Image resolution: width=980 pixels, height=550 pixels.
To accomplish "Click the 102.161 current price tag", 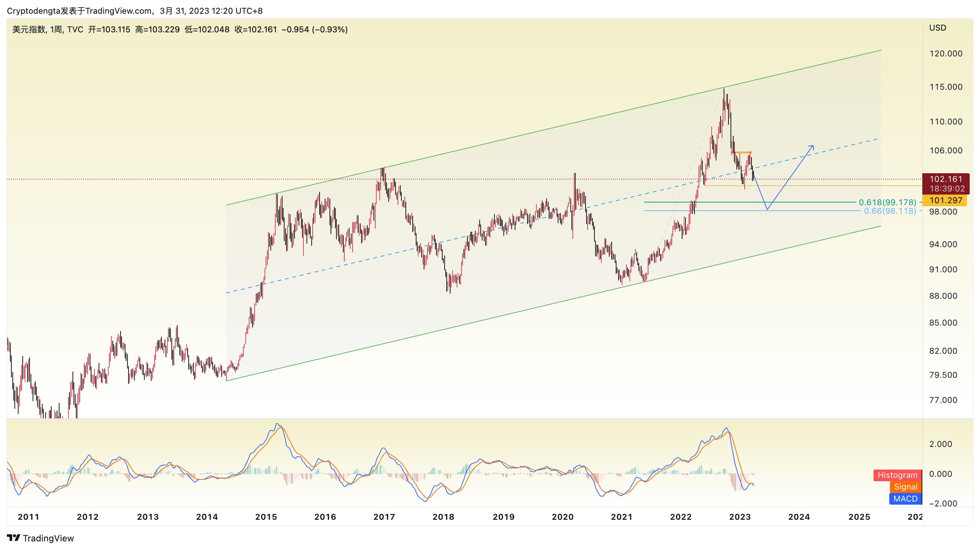I will [x=945, y=179].
